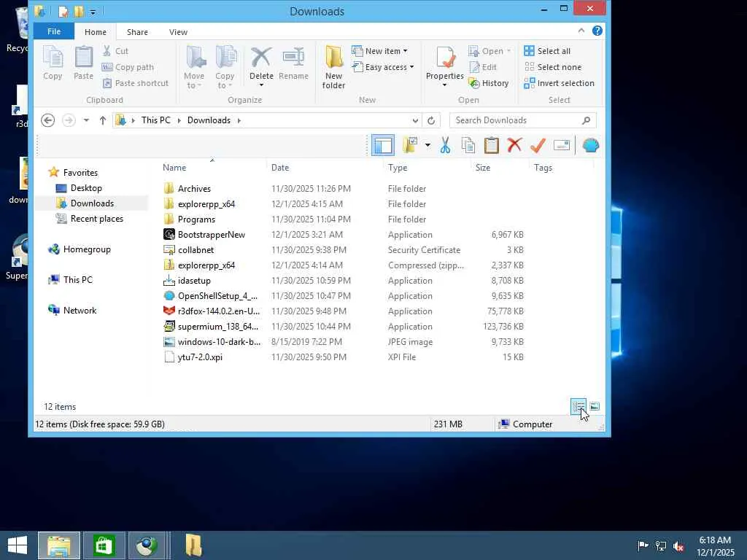
Task: Click the Refresh button
Action: point(431,120)
